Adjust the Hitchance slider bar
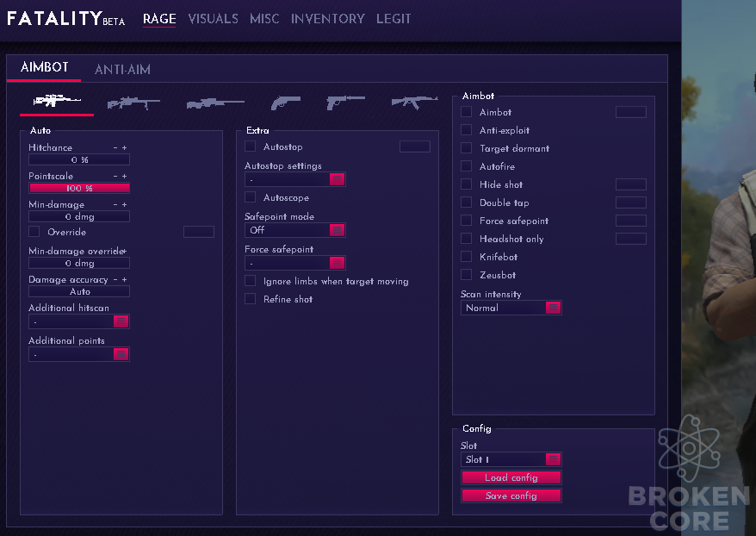 click(x=79, y=159)
